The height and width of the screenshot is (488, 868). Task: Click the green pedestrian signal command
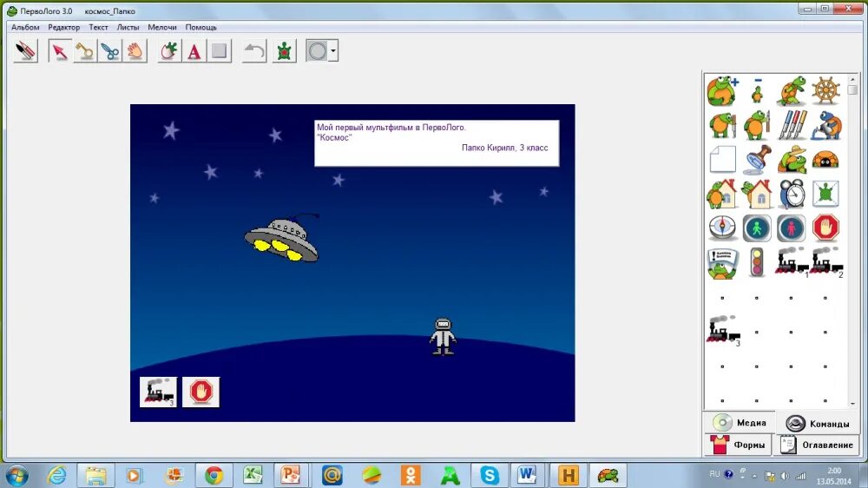click(757, 228)
